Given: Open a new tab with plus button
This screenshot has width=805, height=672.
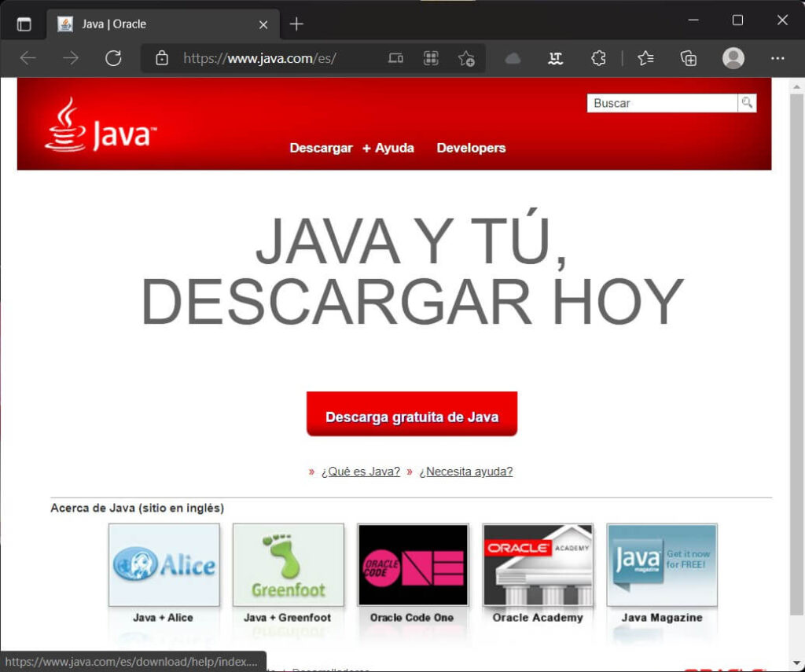Looking at the screenshot, I should tap(296, 24).
